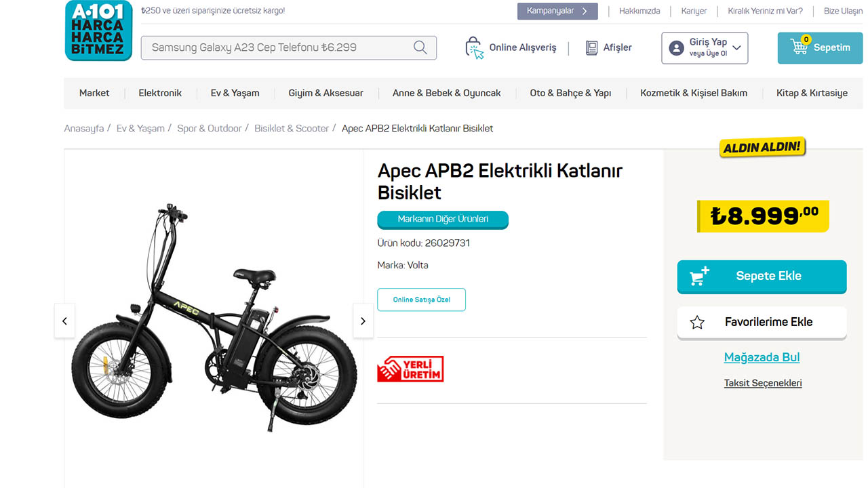Screen dimensions: 868x488
Task: Open the Mağazada Bul link
Action: (x=762, y=357)
